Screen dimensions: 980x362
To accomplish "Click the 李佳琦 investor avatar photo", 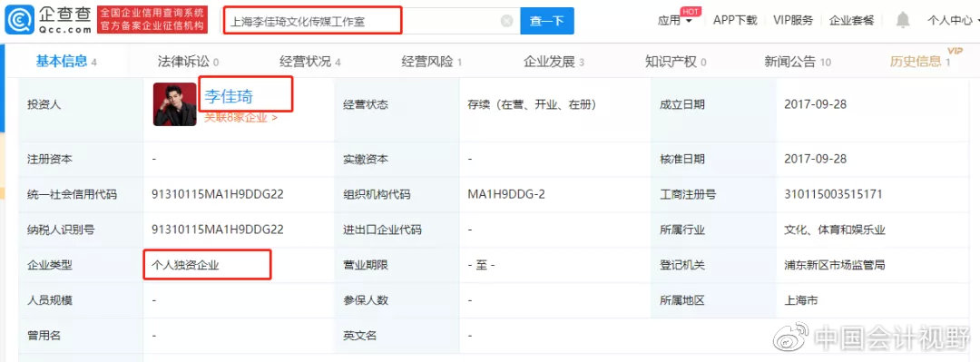I will [175, 104].
